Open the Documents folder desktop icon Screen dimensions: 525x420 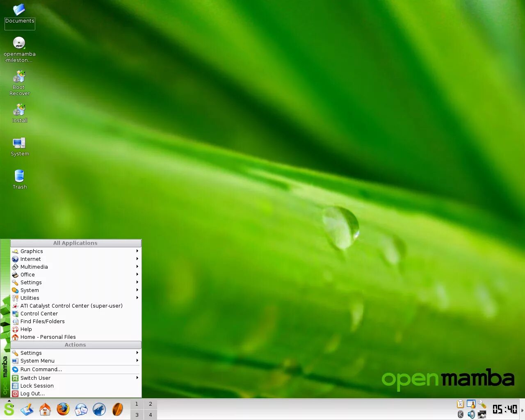[x=19, y=14]
